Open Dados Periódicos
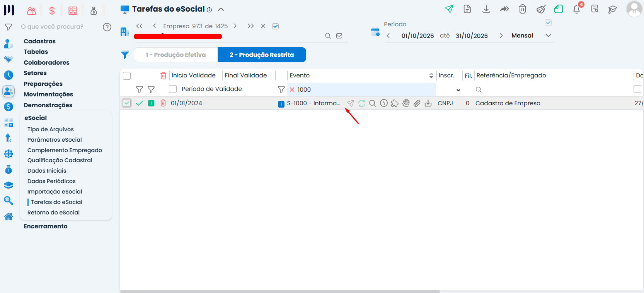The height and width of the screenshot is (293, 644). tap(51, 181)
